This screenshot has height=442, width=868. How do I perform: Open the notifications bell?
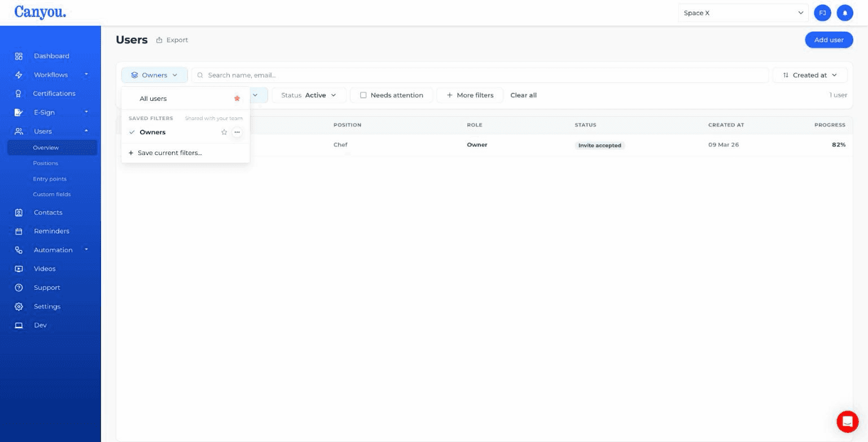[845, 13]
